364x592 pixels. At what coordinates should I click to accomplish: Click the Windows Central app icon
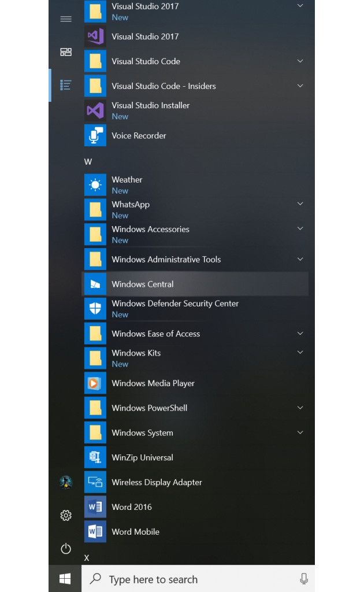pos(95,284)
